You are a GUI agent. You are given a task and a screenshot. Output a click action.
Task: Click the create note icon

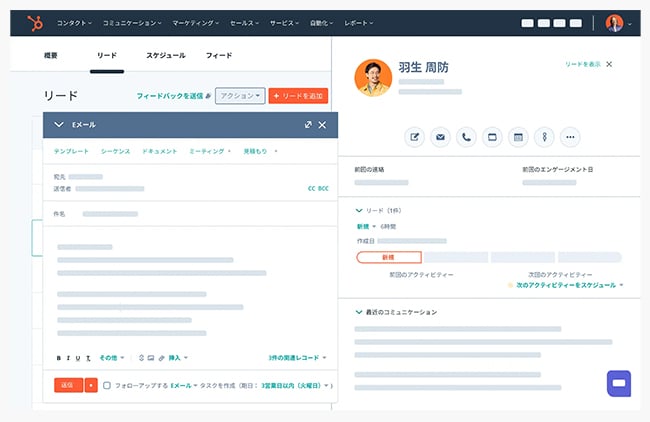[x=415, y=137]
